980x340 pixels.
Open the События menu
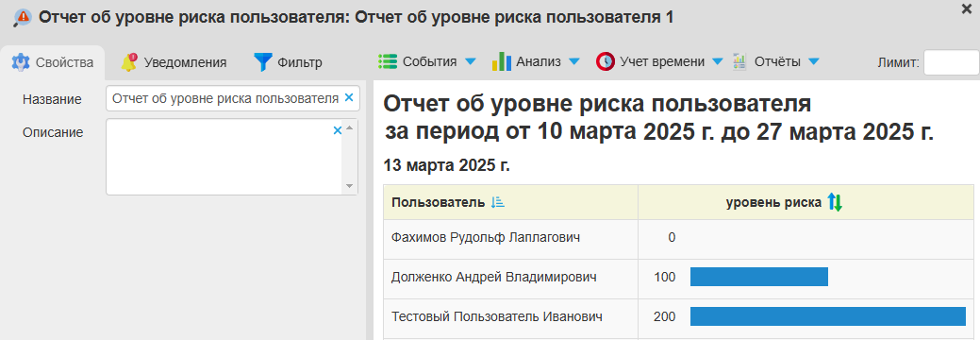pos(427,61)
